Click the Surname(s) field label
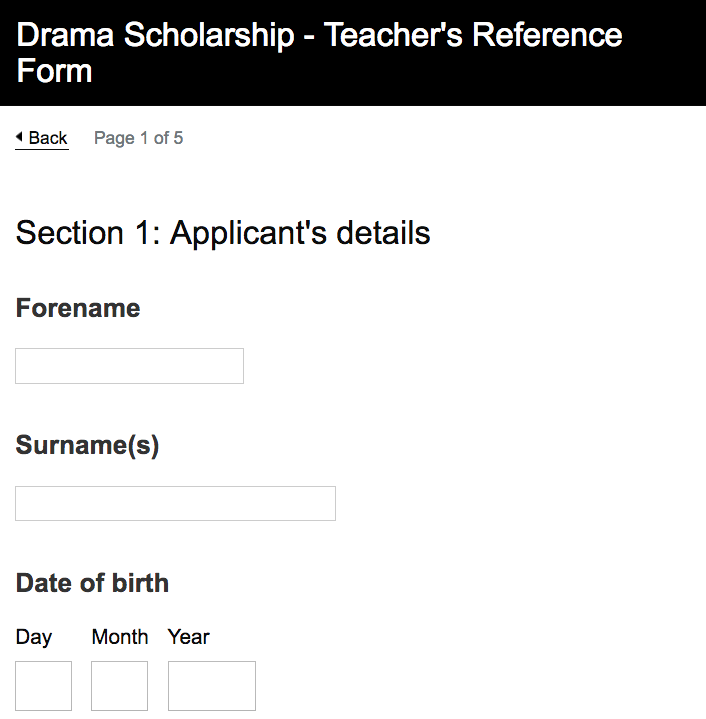Viewport: 706px width, 719px height. click(x=87, y=445)
